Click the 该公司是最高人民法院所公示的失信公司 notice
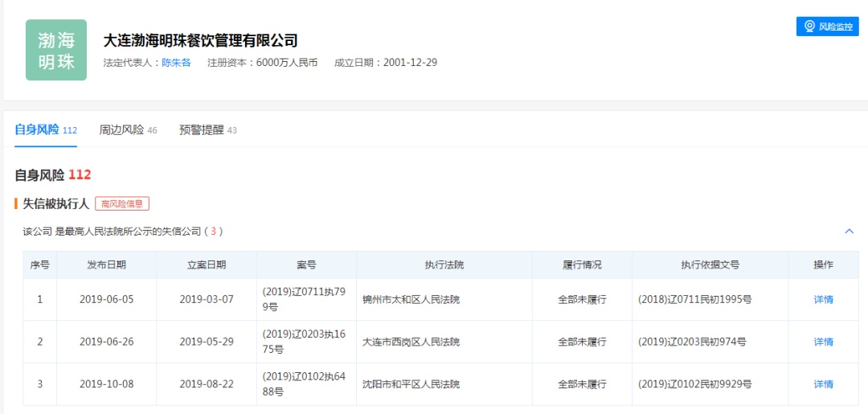This screenshot has width=868, height=414. click(123, 232)
